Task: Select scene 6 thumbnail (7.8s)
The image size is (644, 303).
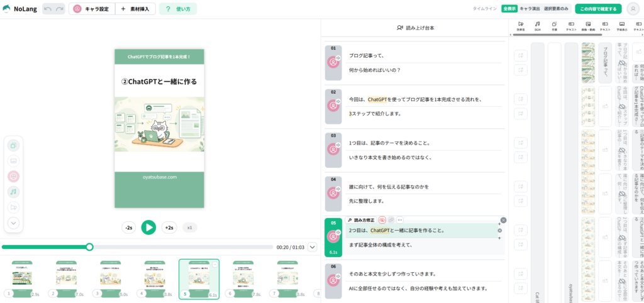Action: point(243,278)
